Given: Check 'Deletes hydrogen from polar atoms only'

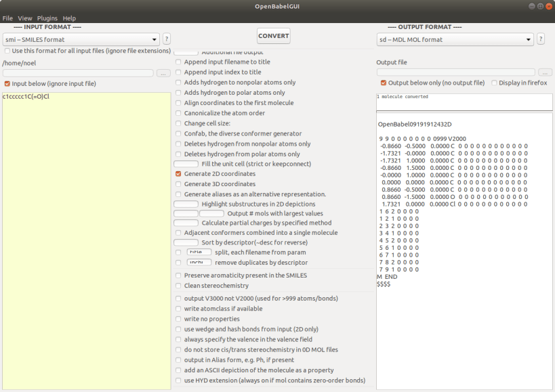Looking at the screenshot, I should click(178, 154).
